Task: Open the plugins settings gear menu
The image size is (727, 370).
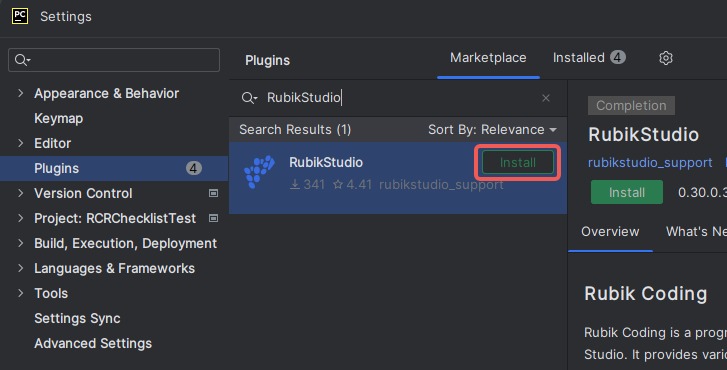Action: (x=666, y=58)
